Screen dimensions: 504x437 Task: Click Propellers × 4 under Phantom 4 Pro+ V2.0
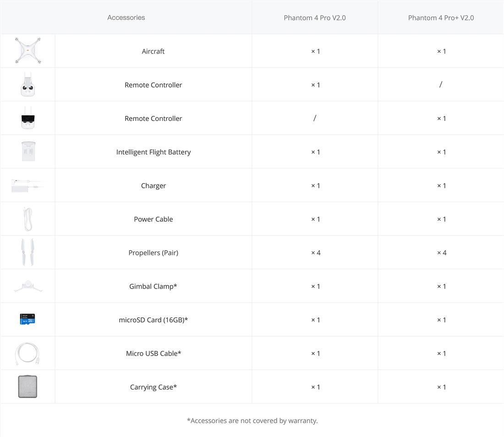[441, 253]
